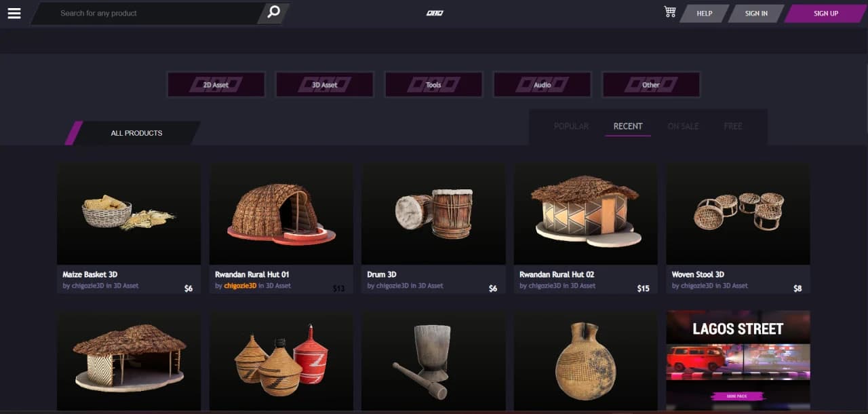Select the Tools category
The height and width of the screenshot is (414, 868).
click(433, 85)
